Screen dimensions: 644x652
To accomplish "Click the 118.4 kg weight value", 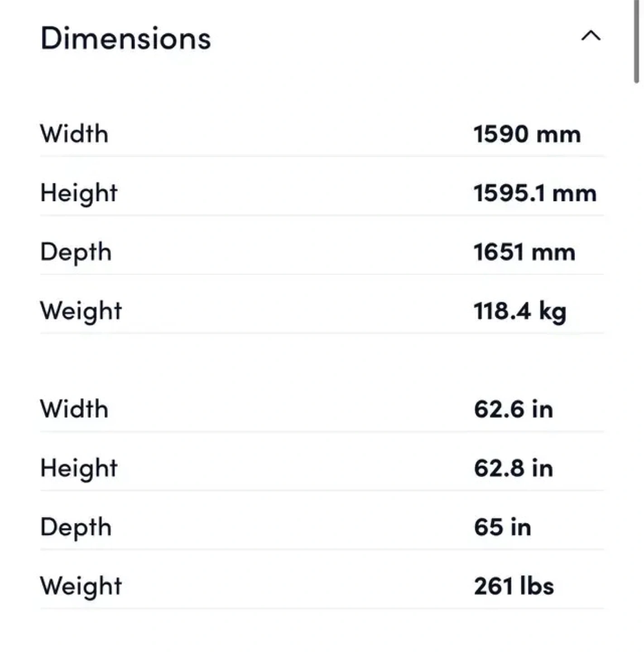I will (x=520, y=312).
